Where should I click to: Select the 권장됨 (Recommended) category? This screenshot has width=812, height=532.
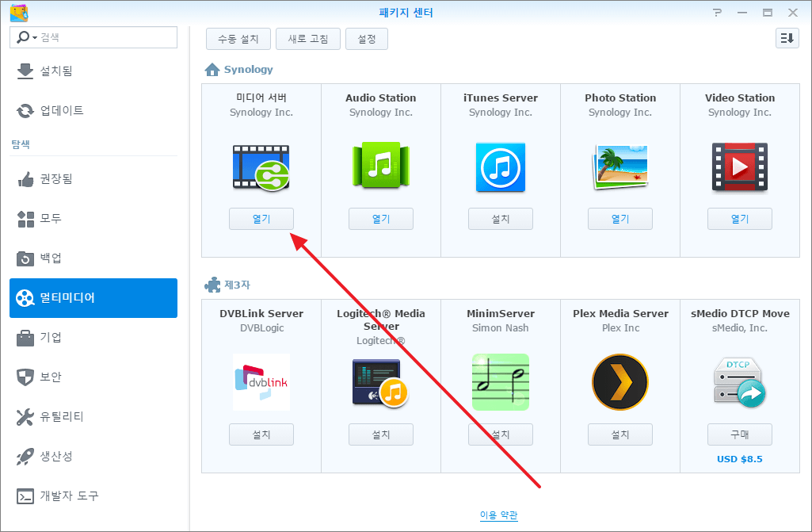93,179
